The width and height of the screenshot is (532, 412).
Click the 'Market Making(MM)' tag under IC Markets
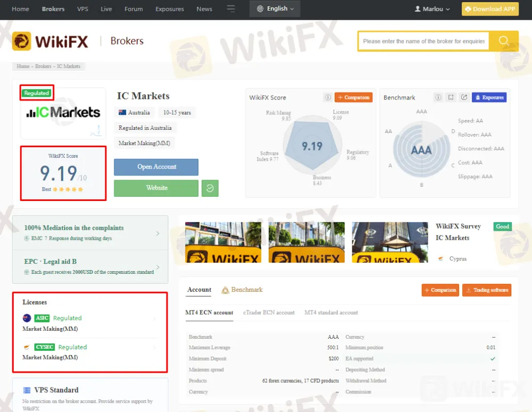coord(144,143)
